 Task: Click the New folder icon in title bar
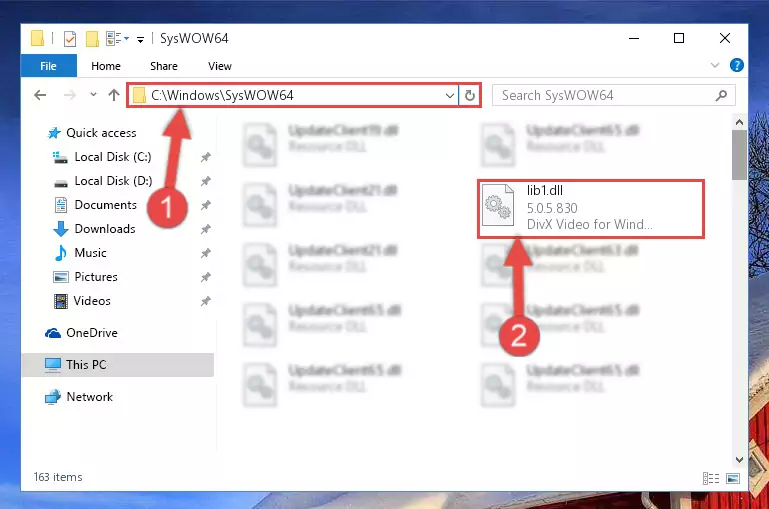coord(92,38)
